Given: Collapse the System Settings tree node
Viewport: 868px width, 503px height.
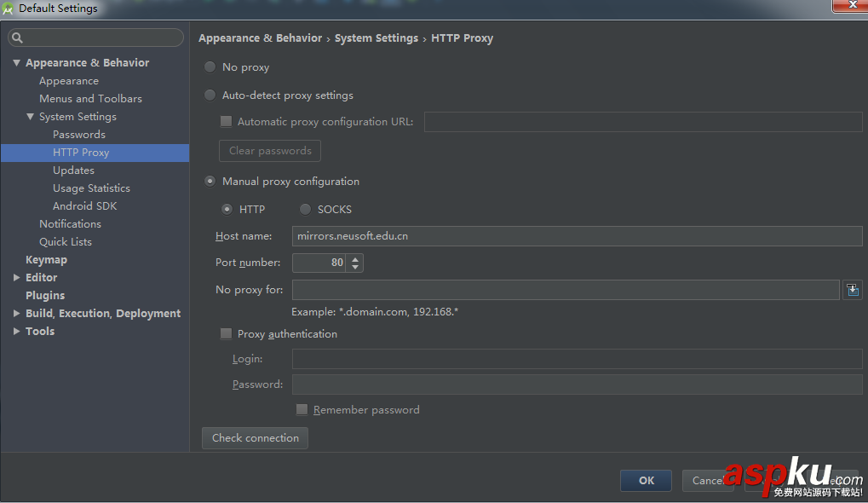Looking at the screenshot, I should 30,117.
